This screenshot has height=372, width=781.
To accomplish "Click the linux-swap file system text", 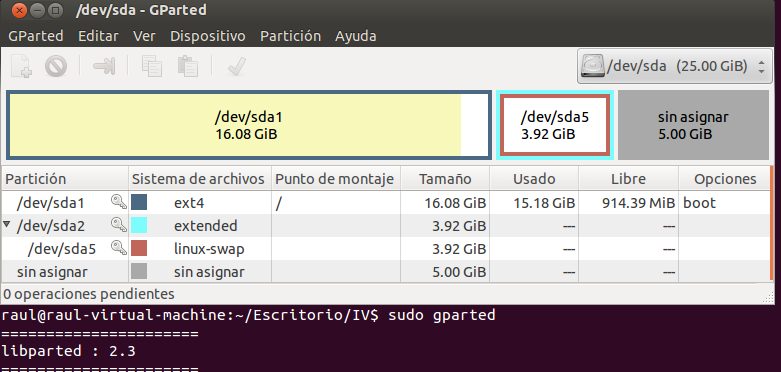I will click(x=209, y=248).
